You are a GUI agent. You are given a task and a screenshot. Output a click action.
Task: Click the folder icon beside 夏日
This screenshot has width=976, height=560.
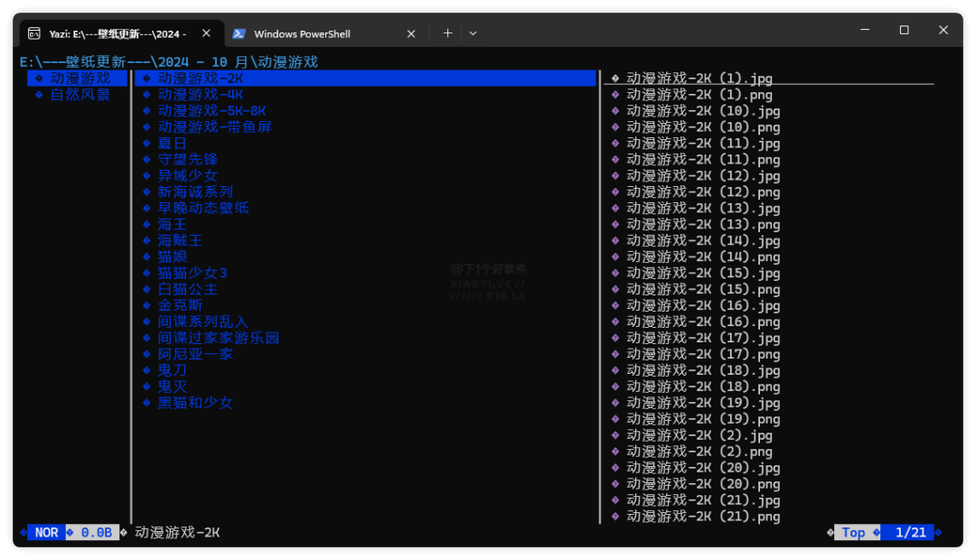146,144
